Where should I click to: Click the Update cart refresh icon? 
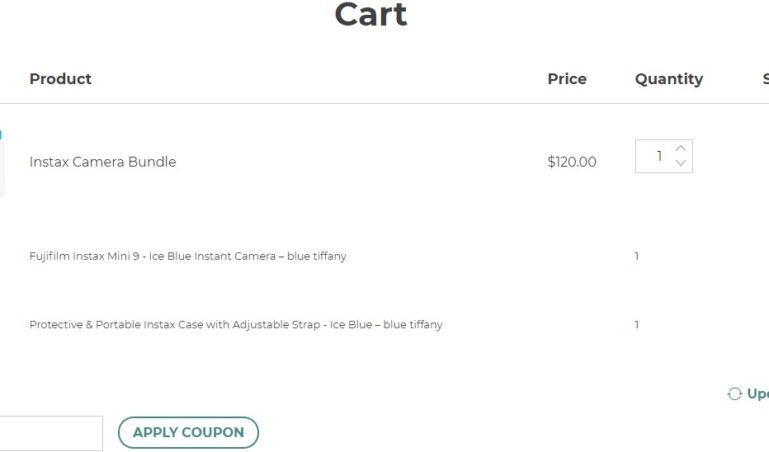click(734, 394)
